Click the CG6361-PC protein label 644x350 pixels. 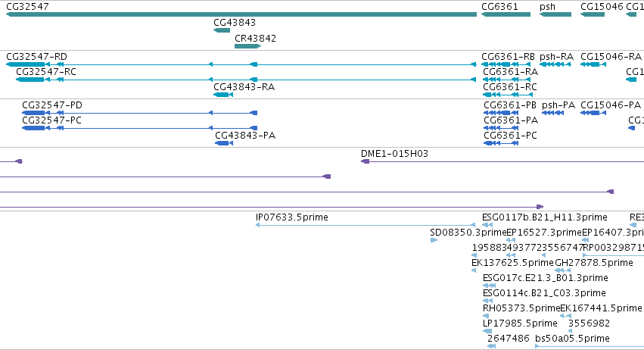tap(510, 136)
